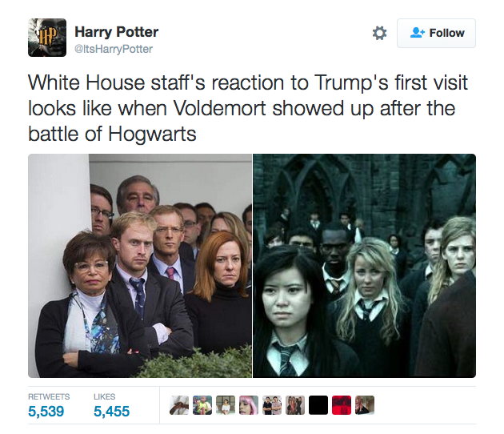504x434 pixels.
Task: Click the tweet text about Voldemort
Action: [x=247, y=108]
